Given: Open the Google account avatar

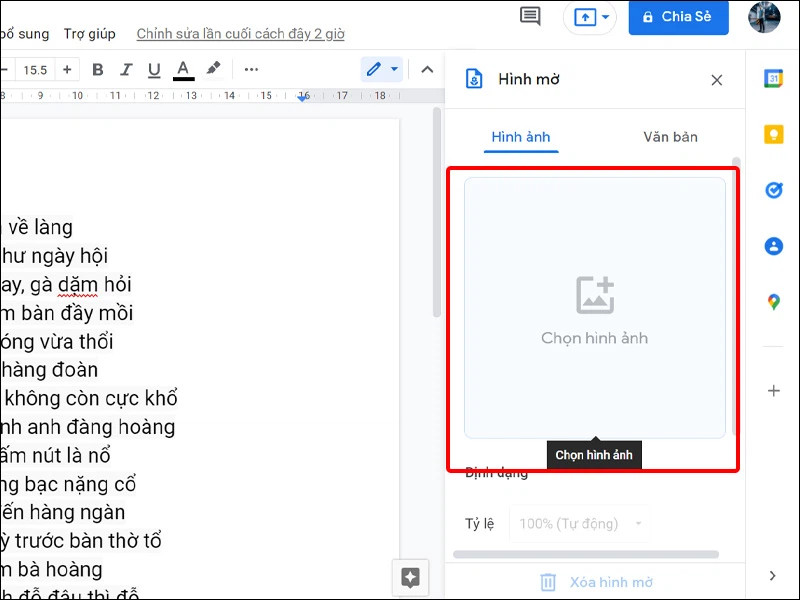Looking at the screenshot, I should (x=764, y=17).
